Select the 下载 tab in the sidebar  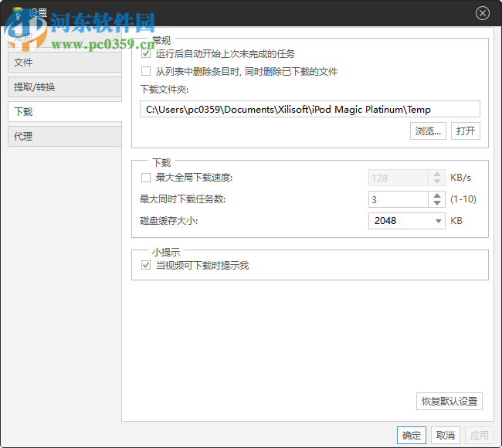(x=65, y=111)
